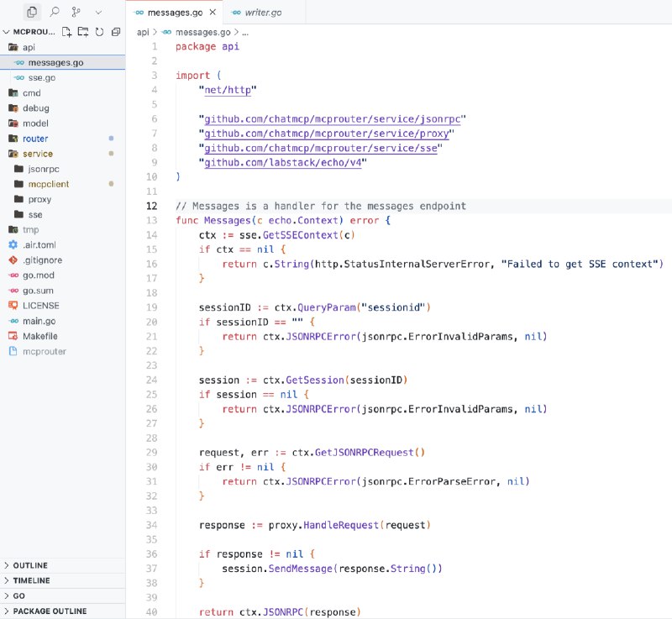
Task: Follow the github.com/labstack/echo/v4 import link
Action: (x=283, y=163)
